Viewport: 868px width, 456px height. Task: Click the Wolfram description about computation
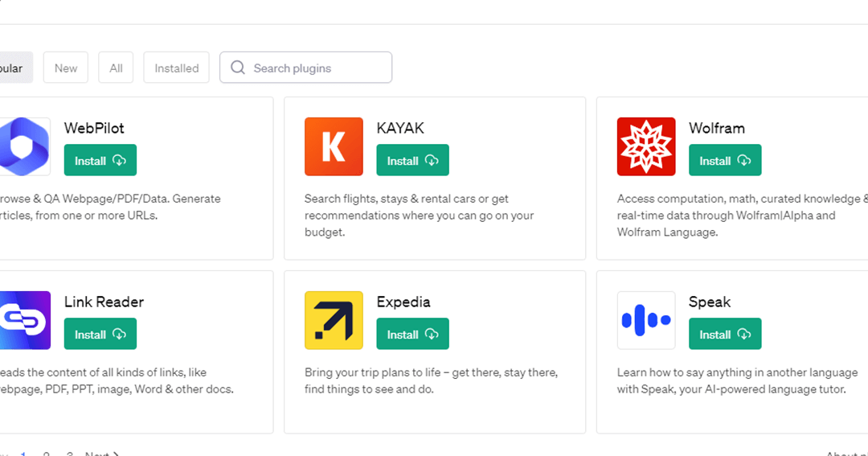coord(742,216)
